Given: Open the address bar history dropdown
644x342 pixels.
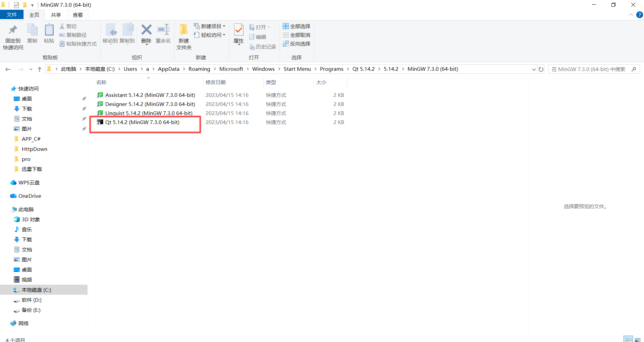Looking at the screenshot, I should 534,69.
